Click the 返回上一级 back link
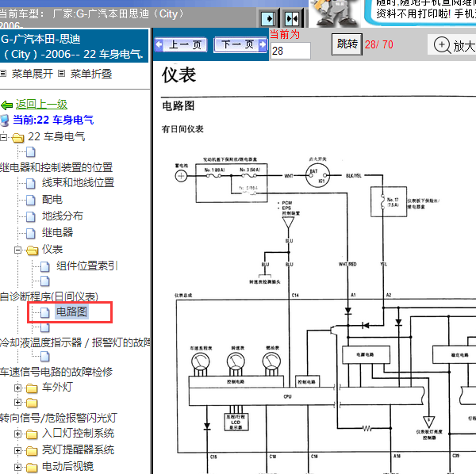 [x=41, y=104]
